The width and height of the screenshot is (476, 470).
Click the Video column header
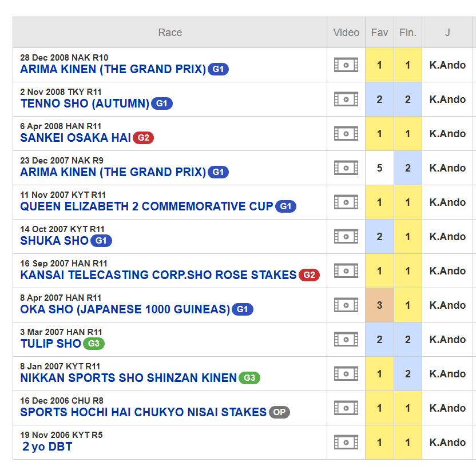[x=346, y=33]
